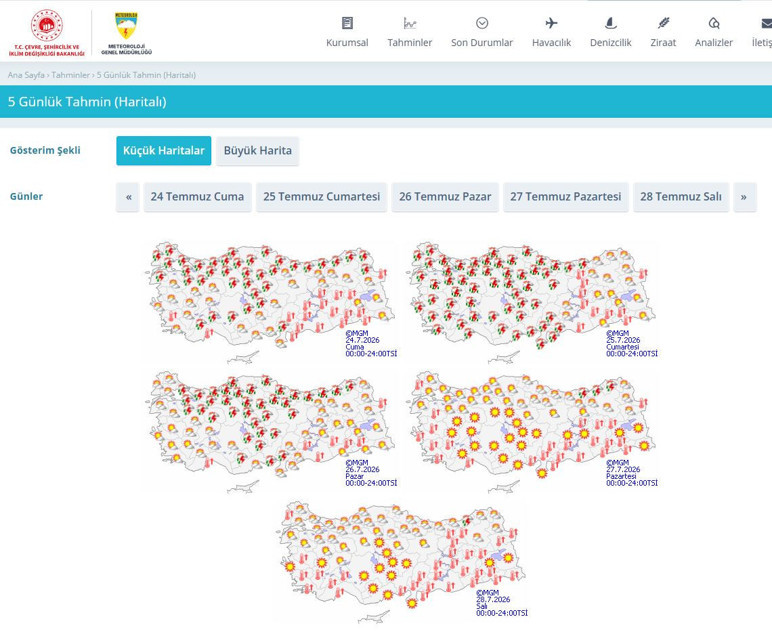
Task: Open the Analizler icon
Action: point(714,23)
